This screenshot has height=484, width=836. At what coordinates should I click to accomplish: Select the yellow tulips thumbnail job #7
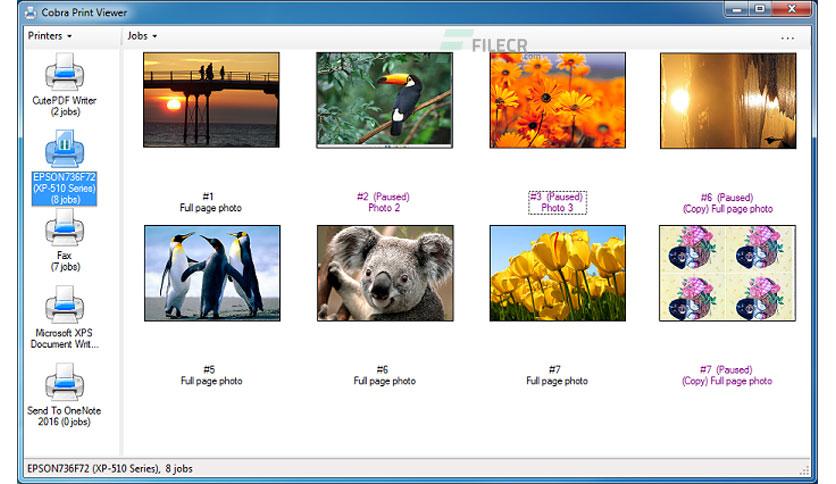(x=557, y=273)
